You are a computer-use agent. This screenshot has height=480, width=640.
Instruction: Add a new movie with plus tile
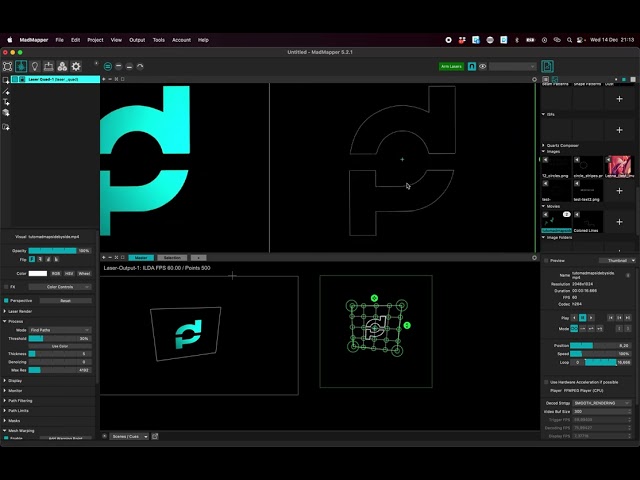[619, 222]
